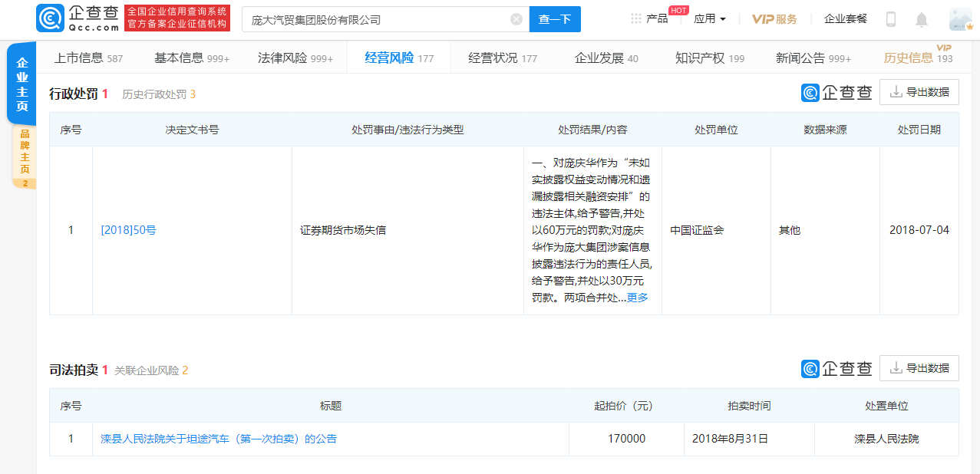Click the 企查查 logo icon
Screen dimensions: 980x474
coord(48,18)
